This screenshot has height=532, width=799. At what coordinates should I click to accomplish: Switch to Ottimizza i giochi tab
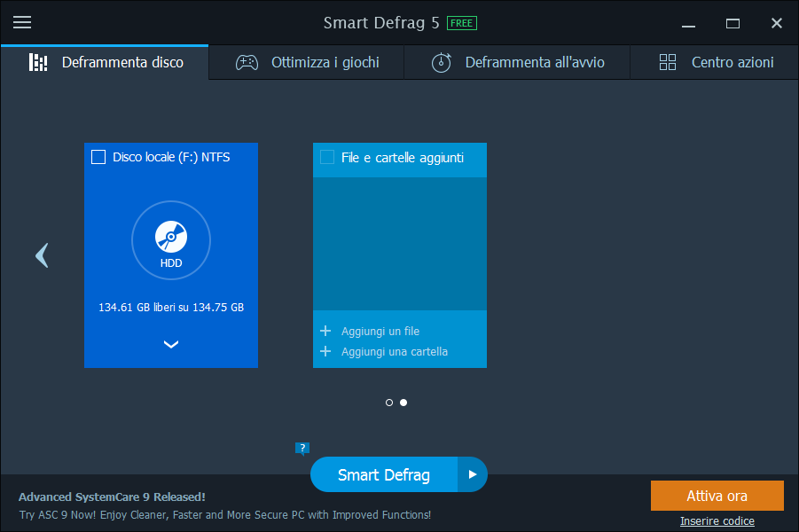[x=307, y=62]
